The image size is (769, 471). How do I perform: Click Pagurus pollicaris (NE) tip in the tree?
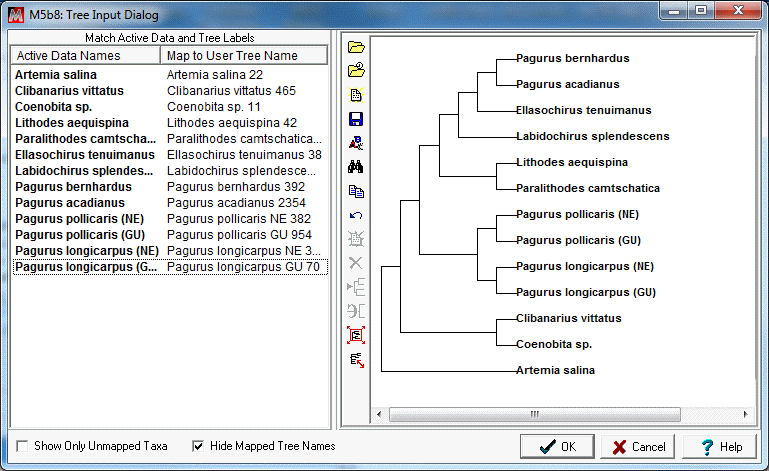[578, 214]
